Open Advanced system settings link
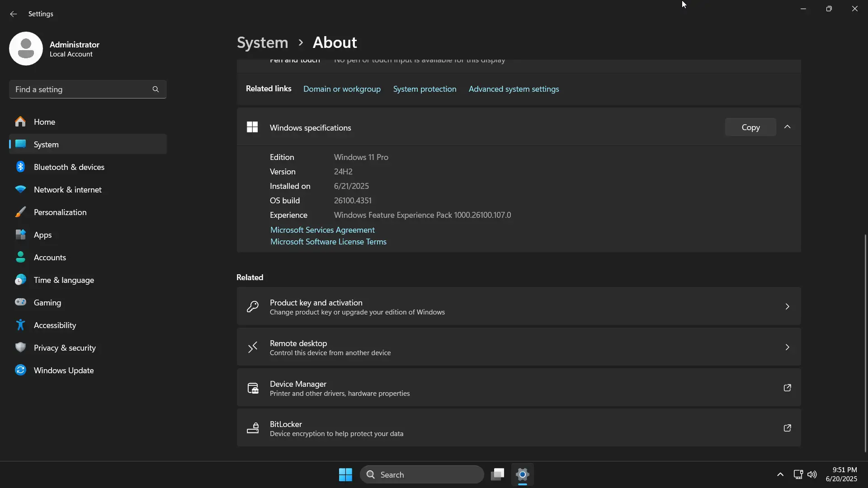 coord(514,89)
